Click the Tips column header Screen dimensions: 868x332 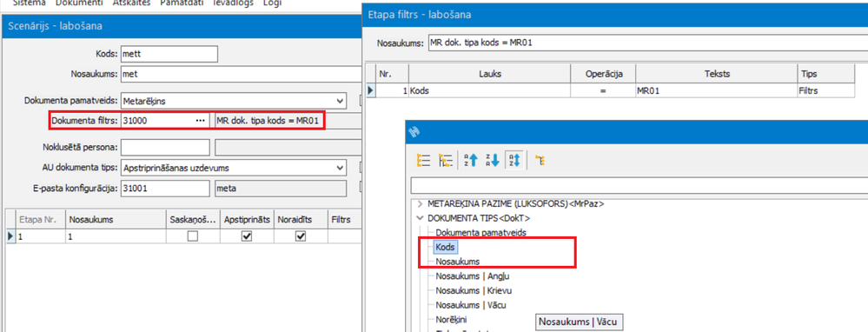click(x=825, y=74)
